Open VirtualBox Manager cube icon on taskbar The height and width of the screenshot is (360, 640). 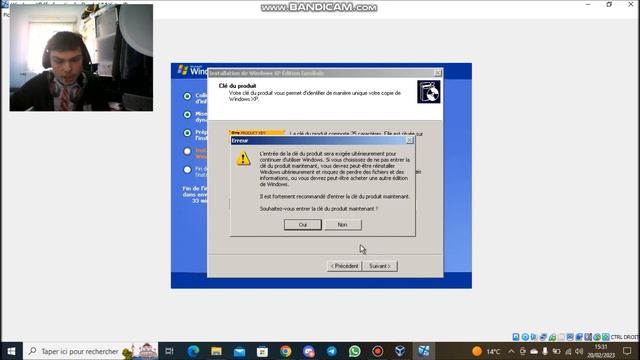(x=400, y=351)
